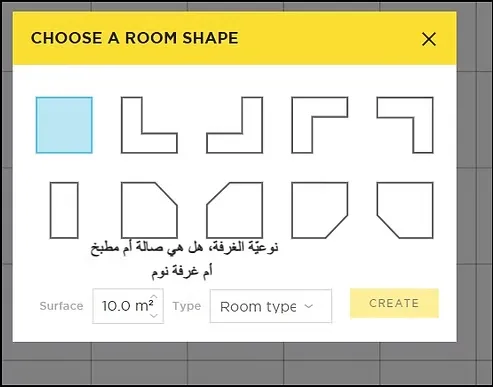Image resolution: width=493 pixels, height=387 pixels.
Task: Pick the mirrored L-shape with bottom-left extension
Action: (x=235, y=125)
